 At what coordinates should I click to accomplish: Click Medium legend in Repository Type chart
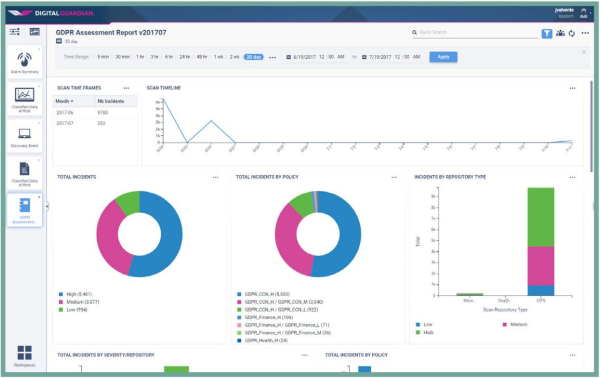(515, 324)
